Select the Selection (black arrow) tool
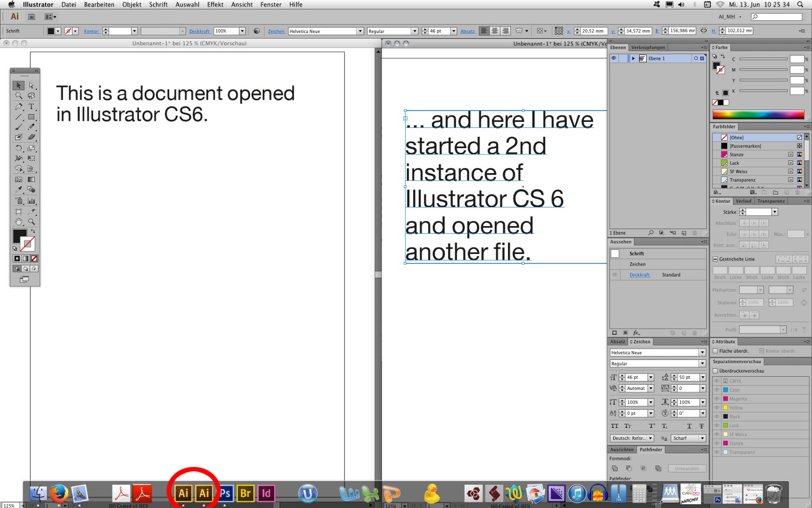The height and width of the screenshot is (508, 812). [x=18, y=86]
